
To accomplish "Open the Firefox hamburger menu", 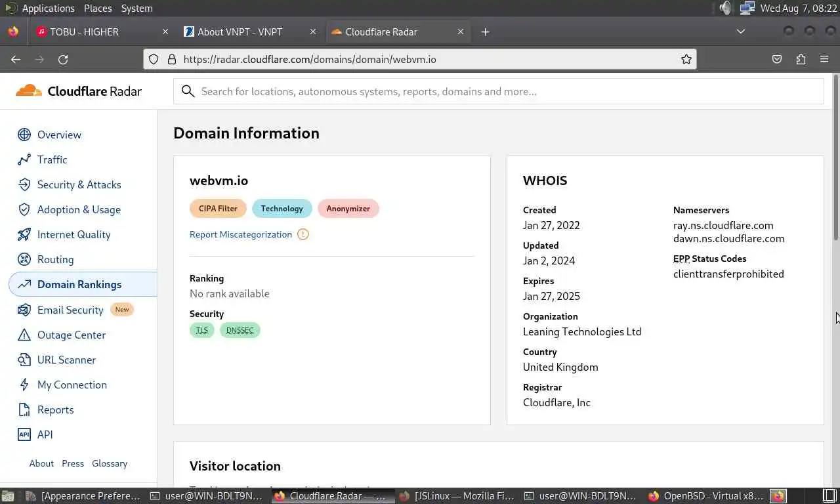I will [x=824, y=59].
